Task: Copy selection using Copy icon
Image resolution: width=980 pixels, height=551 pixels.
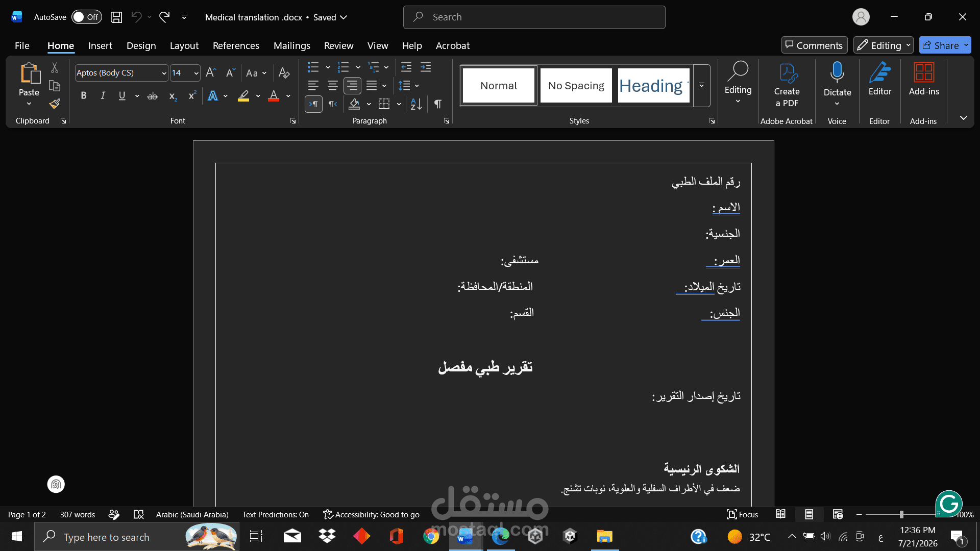Action: [x=55, y=86]
